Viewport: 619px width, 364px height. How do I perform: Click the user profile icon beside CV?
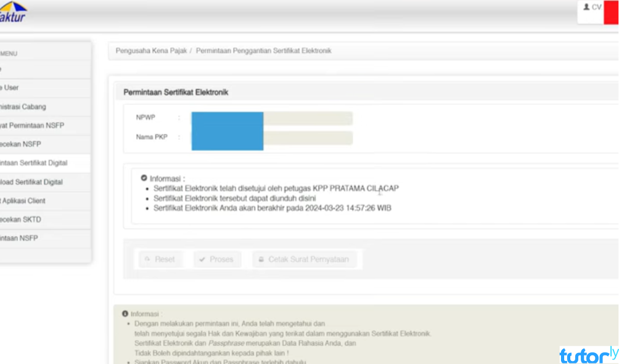coord(586,7)
